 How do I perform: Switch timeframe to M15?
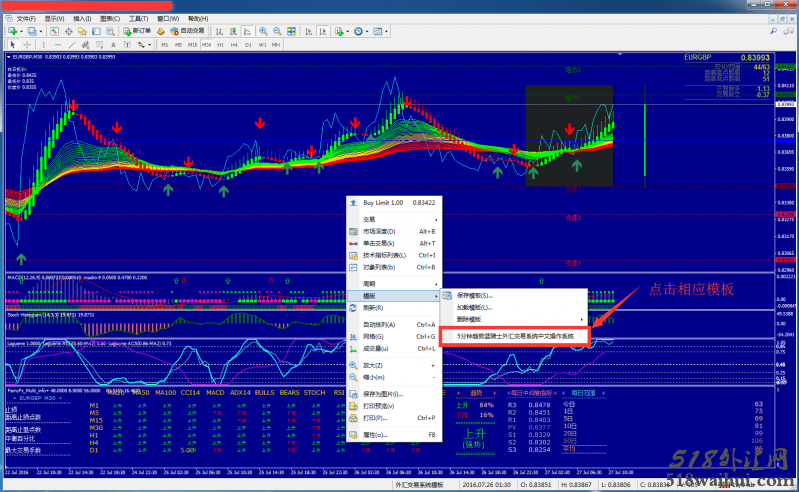[192, 44]
